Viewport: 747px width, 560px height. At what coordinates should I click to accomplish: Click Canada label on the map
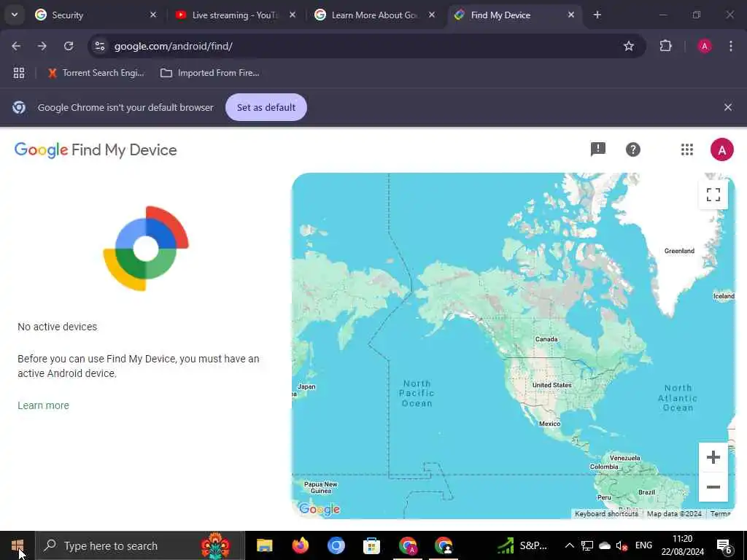(x=546, y=340)
